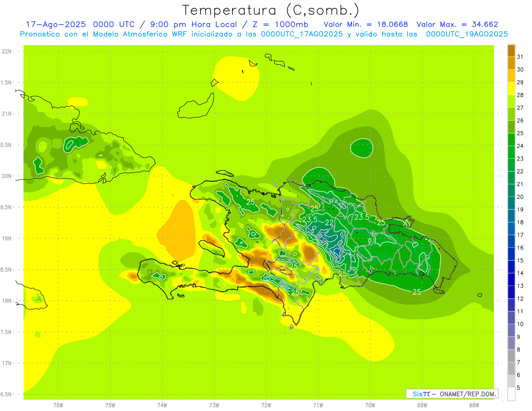Click the "29" colorbar label
The image size is (532, 411).
pyautogui.click(x=520, y=82)
